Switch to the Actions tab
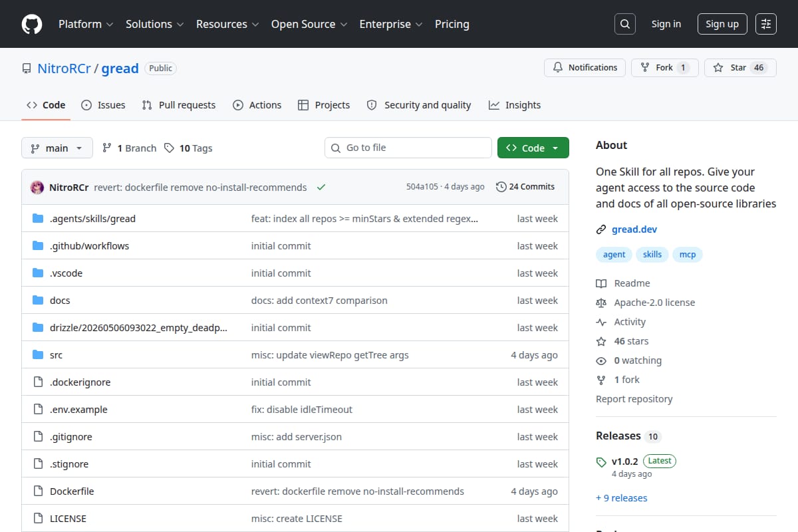Image resolution: width=798 pixels, height=532 pixels. pos(257,105)
